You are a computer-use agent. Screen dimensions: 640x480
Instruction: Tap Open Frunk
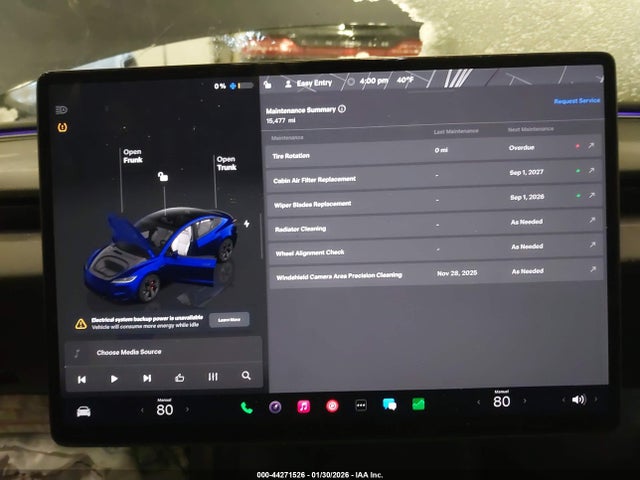click(x=133, y=156)
